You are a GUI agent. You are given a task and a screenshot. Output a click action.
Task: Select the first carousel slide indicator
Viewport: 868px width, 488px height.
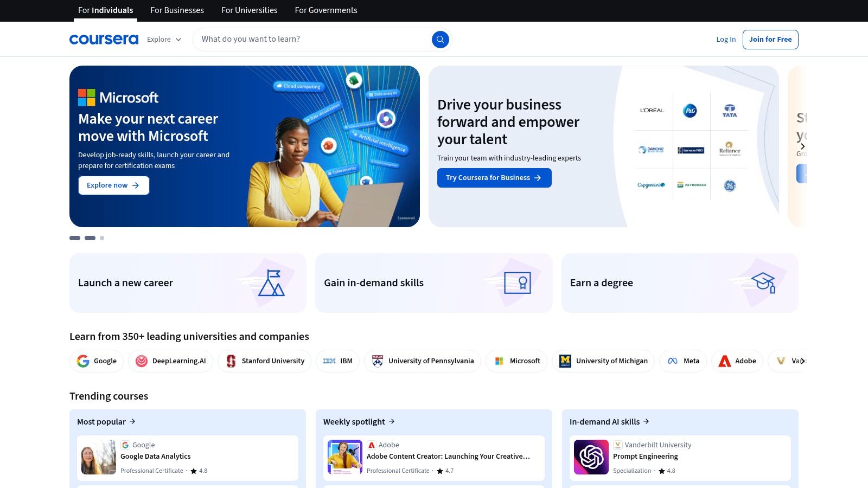(75, 238)
